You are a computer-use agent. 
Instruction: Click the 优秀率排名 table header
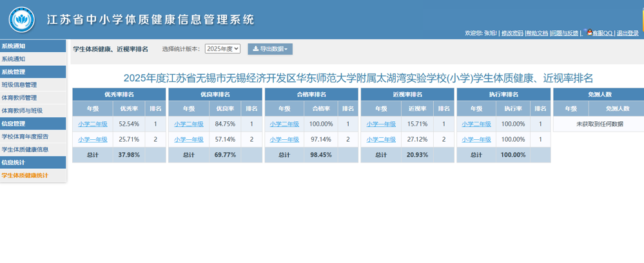119,95
